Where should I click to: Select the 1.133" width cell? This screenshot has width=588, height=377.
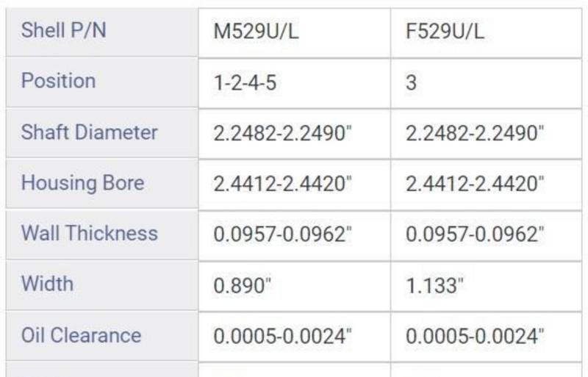pos(435,285)
